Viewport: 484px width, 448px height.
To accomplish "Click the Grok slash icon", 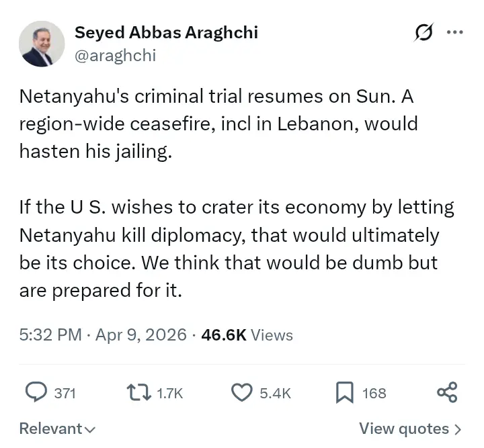I will (x=424, y=32).
